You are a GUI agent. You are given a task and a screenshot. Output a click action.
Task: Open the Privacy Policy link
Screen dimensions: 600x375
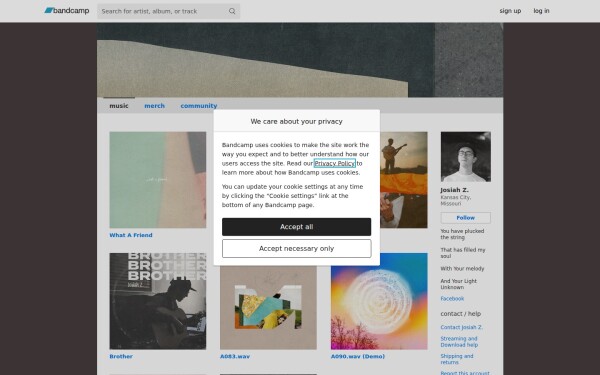click(334, 163)
